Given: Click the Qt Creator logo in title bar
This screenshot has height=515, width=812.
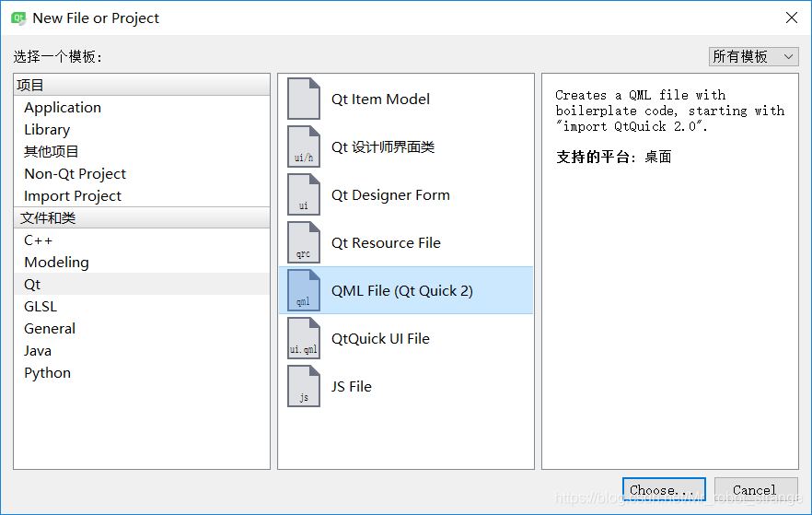Looking at the screenshot, I should click(x=18, y=18).
